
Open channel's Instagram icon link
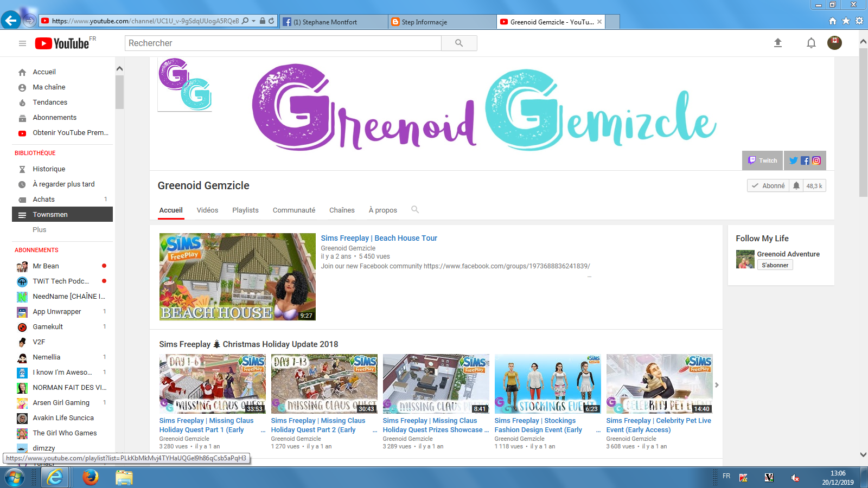click(x=816, y=160)
